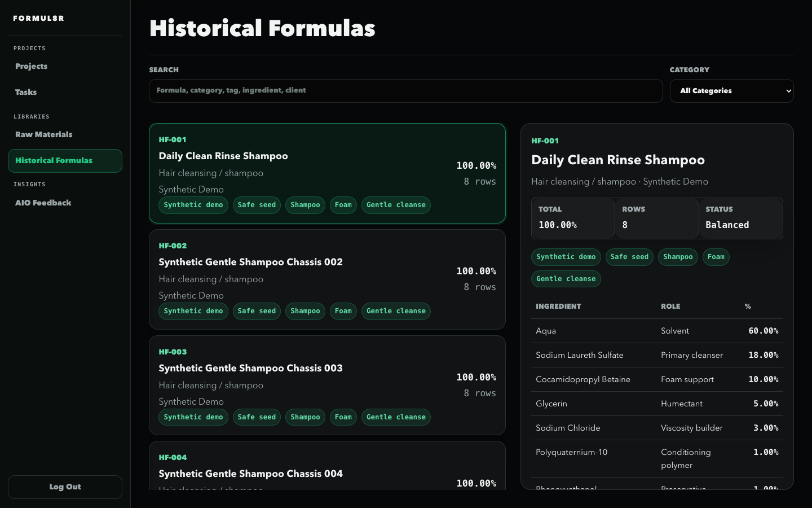Click Shampoo tag on HF-002 card
This screenshot has height=508, width=812.
305,311
